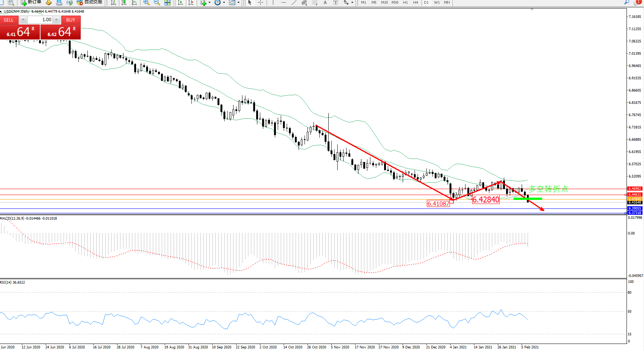Open the chat notifications bubble icon
The height and width of the screenshot is (351, 644).
pyautogui.click(x=637, y=3)
